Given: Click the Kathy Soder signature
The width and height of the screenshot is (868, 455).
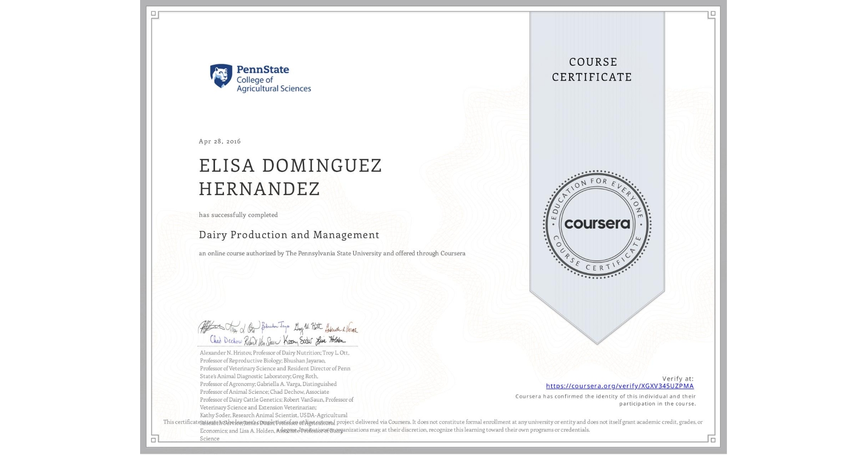Looking at the screenshot, I should pos(297,340).
